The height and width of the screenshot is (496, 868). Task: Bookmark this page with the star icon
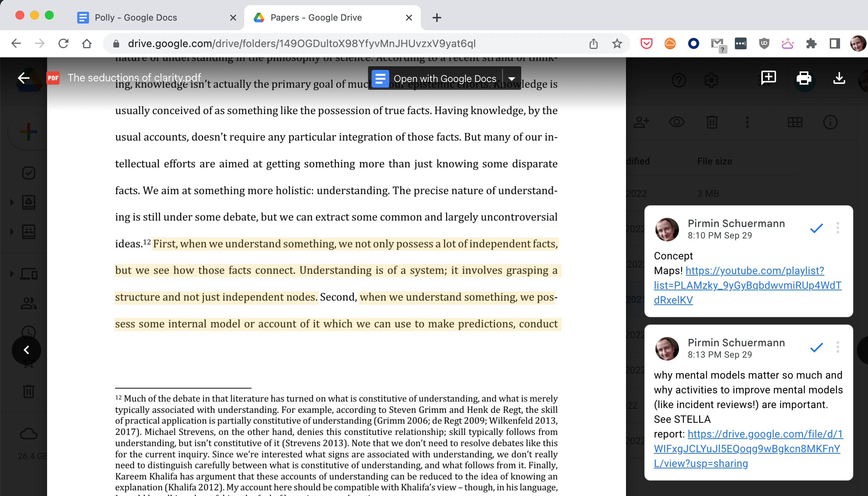tap(617, 44)
